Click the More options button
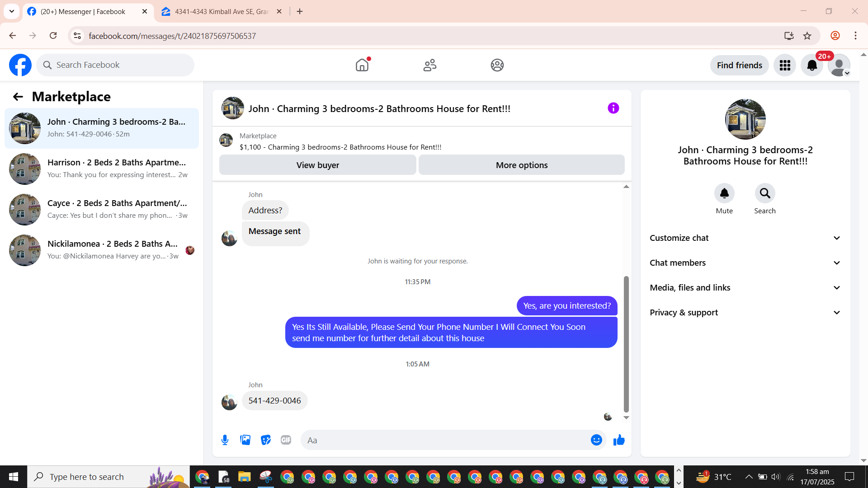 [522, 165]
